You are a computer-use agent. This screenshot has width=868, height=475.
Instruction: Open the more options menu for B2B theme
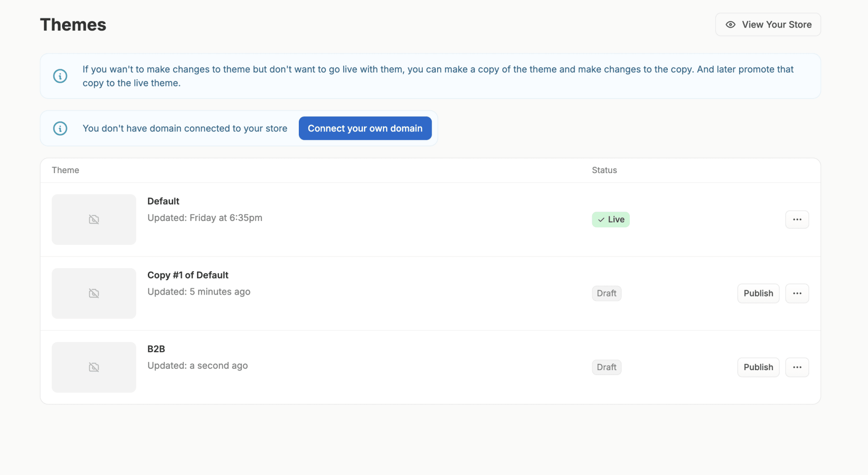(797, 367)
